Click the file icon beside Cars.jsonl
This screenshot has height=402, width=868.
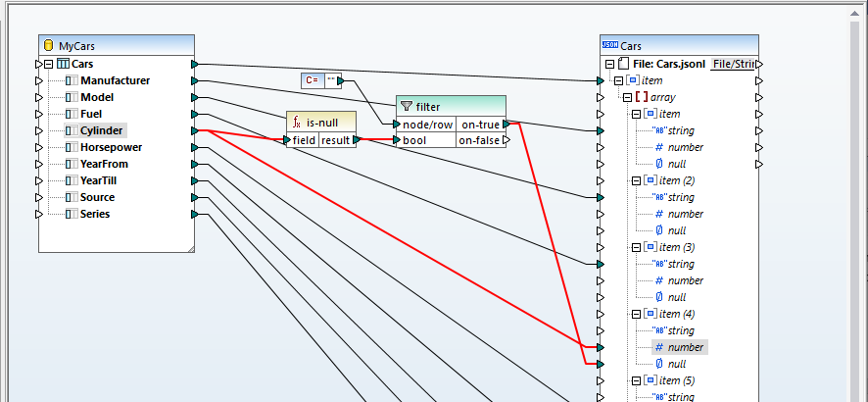(623, 64)
